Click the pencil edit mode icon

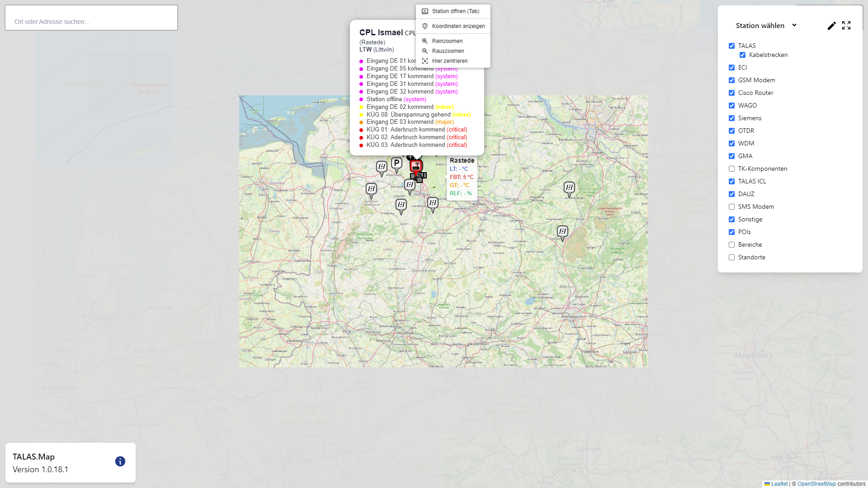pos(831,26)
